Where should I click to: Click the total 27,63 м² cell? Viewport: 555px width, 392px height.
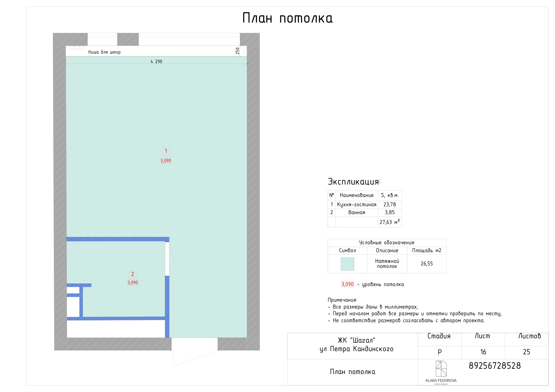pyautogui.click(x=390, y=222)
